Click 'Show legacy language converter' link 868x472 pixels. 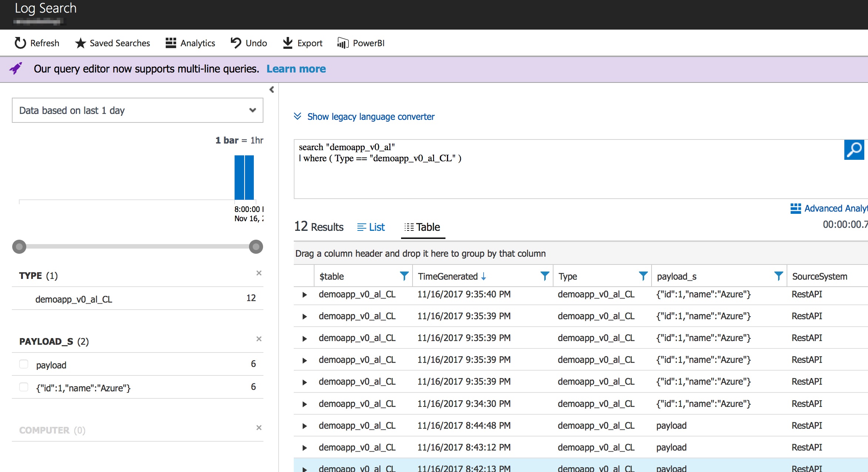[x=371, y=117]
